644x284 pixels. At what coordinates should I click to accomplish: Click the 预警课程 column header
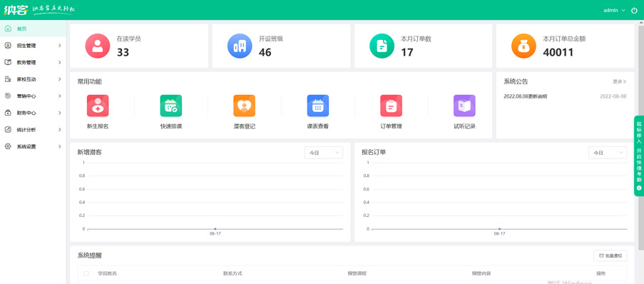(x=357, y=273)
